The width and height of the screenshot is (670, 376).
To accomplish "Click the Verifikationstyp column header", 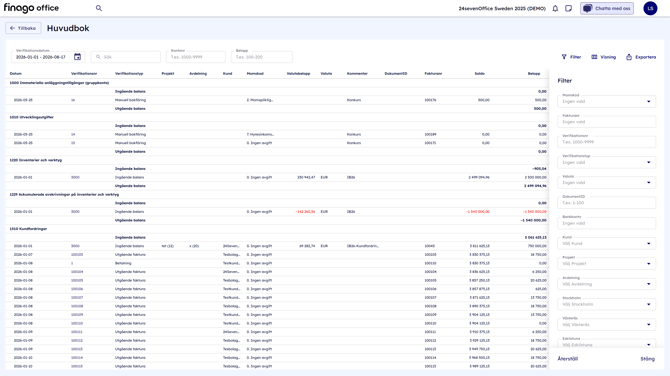I will (129, 73).
